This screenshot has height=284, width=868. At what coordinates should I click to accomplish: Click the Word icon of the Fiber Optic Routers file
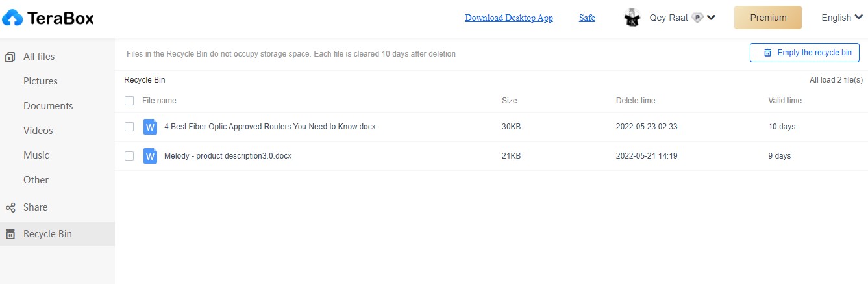coord(150,127)
